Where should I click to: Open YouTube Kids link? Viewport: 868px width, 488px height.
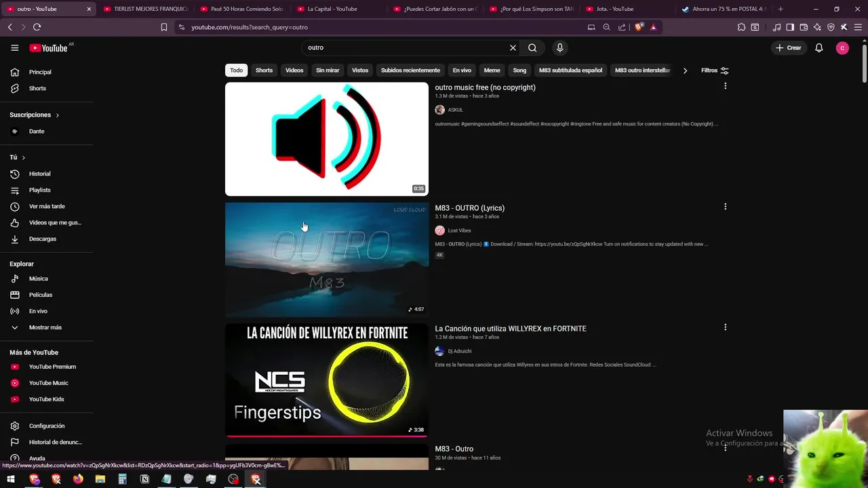click(46, 399)
